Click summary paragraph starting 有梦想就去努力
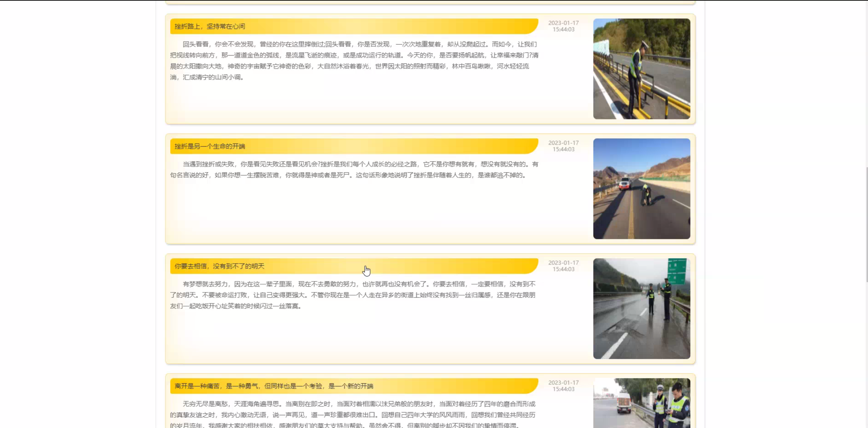The width and height of the screenshot is (868, 428). [354, 295]
